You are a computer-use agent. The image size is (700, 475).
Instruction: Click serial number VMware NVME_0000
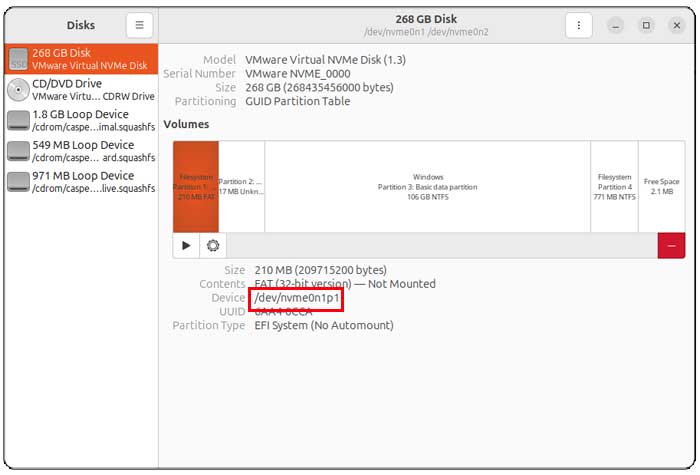(298, 74)
